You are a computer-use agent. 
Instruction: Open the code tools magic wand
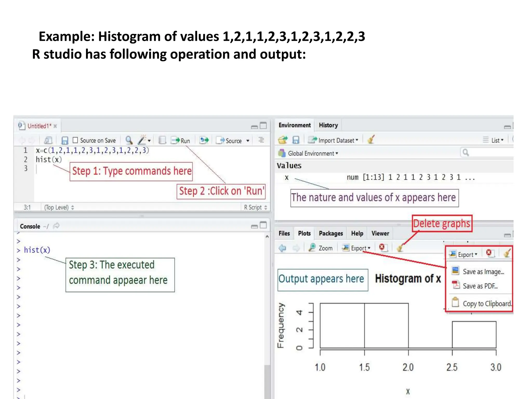coord(143,140)
